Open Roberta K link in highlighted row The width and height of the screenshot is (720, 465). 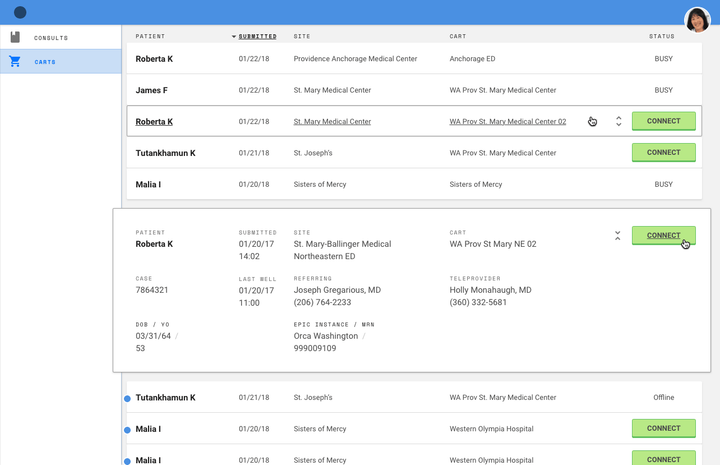click(154, 122)
